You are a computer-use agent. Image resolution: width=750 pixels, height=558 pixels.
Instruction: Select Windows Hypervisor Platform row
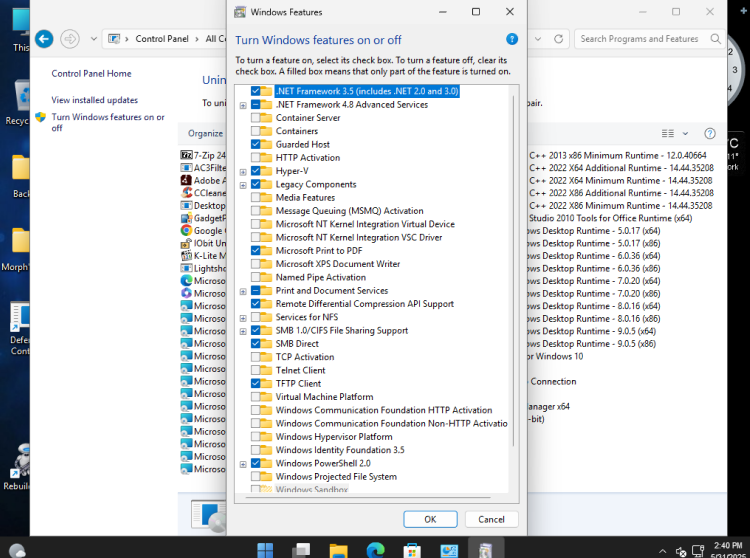[x=334, y=437]
